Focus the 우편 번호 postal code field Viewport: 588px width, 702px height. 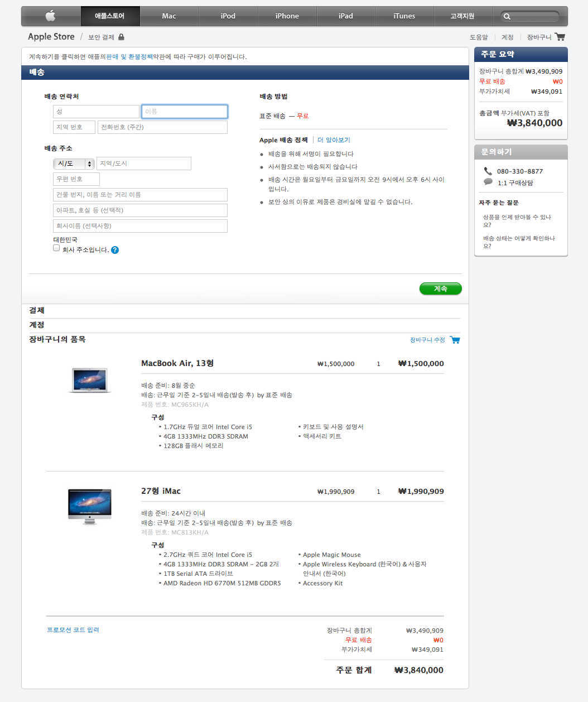coord(76,179)
